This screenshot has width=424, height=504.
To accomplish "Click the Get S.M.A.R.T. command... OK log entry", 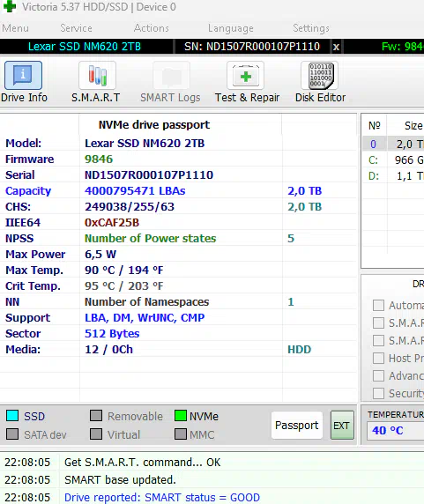I will tap(143, 463).
